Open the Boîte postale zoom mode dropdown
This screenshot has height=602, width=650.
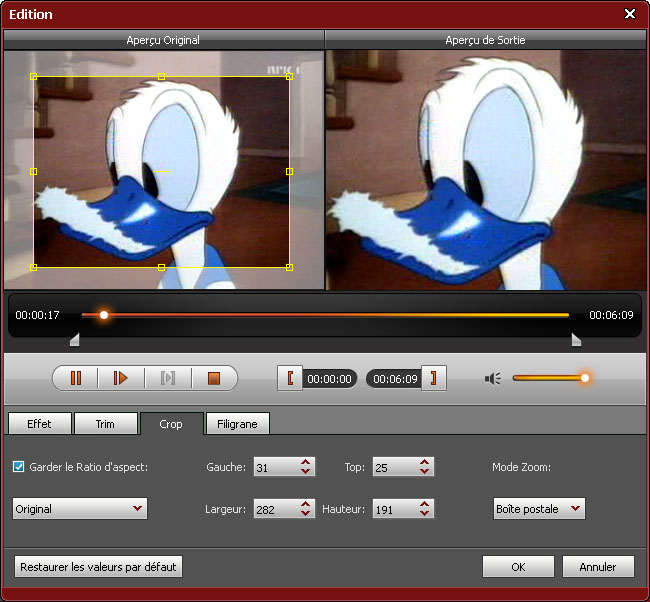coord(539,509)
